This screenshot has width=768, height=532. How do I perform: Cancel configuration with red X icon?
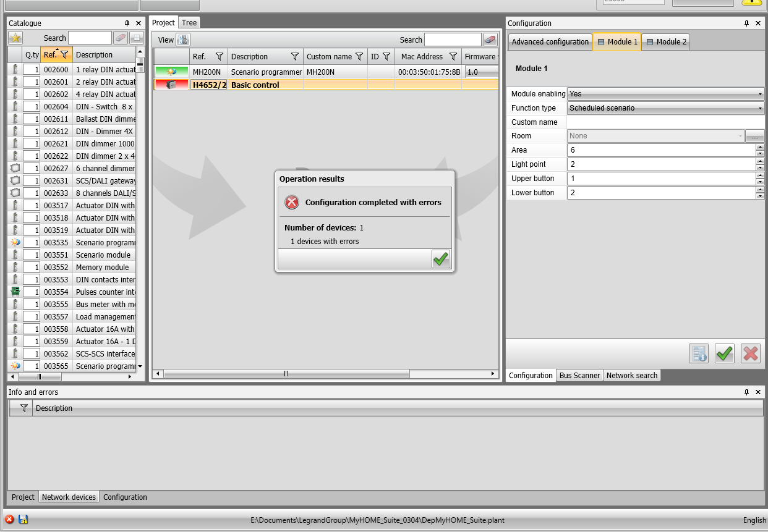click(x=750, y=353)
